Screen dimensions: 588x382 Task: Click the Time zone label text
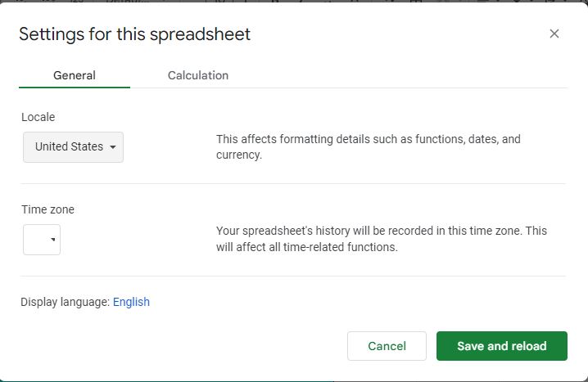[47, 209]
